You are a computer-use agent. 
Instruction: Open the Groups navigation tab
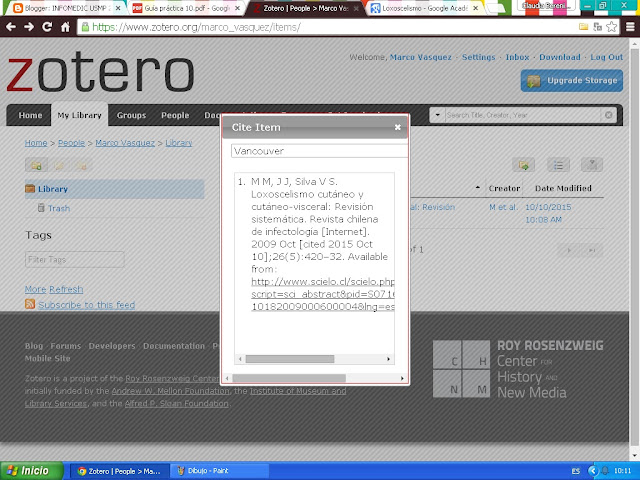point(131,116)
